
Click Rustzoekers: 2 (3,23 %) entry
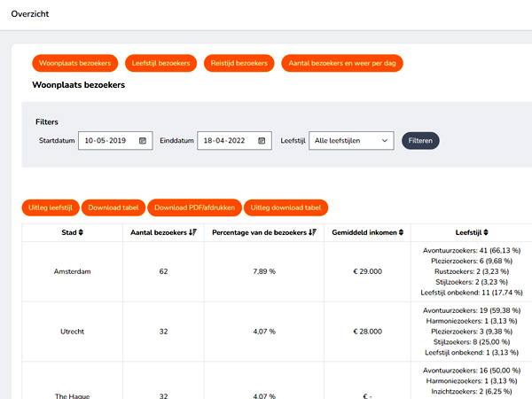[x=472, y=271]
